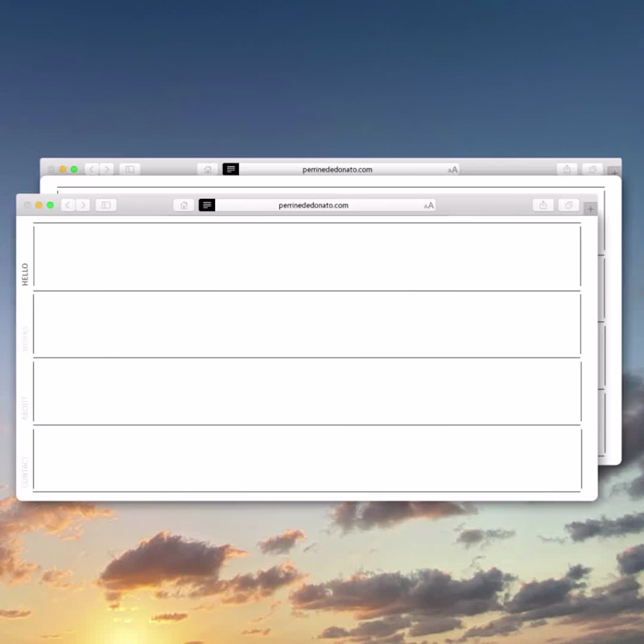This screenshot has height=644, width=644.
Task: Open the home page in the front Safari window
Action: click(184, 205)
